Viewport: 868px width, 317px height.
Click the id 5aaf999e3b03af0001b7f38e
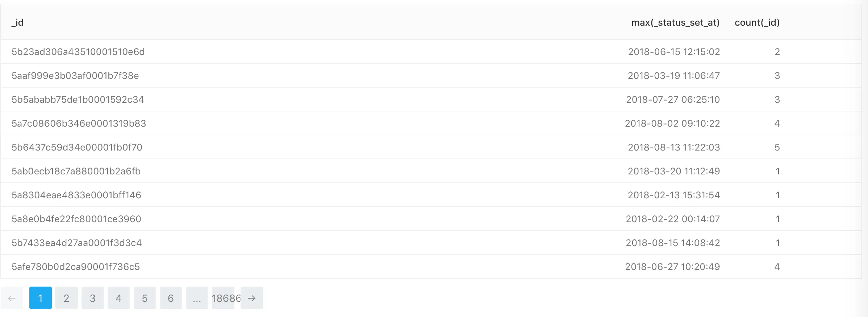coord(75,76)
